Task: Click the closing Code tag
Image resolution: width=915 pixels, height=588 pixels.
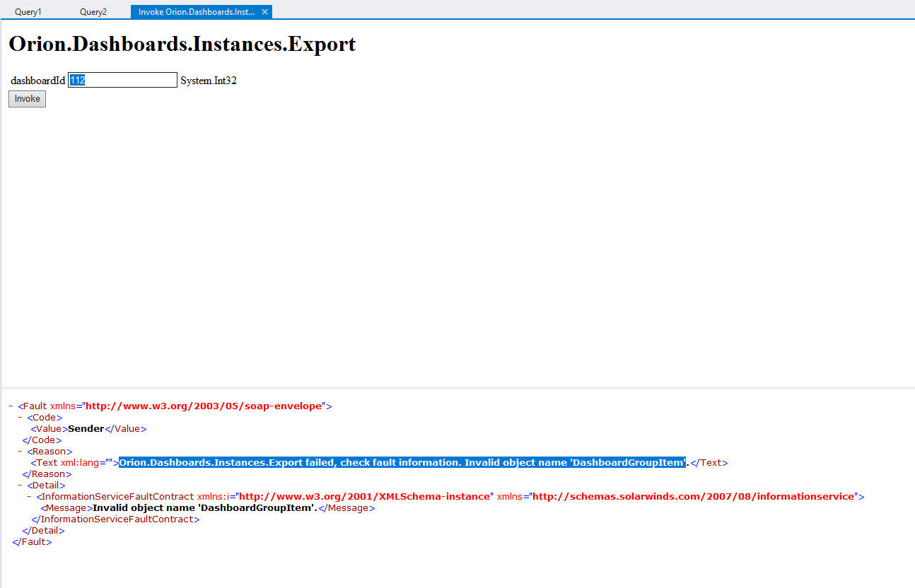Action: (42, 440)
